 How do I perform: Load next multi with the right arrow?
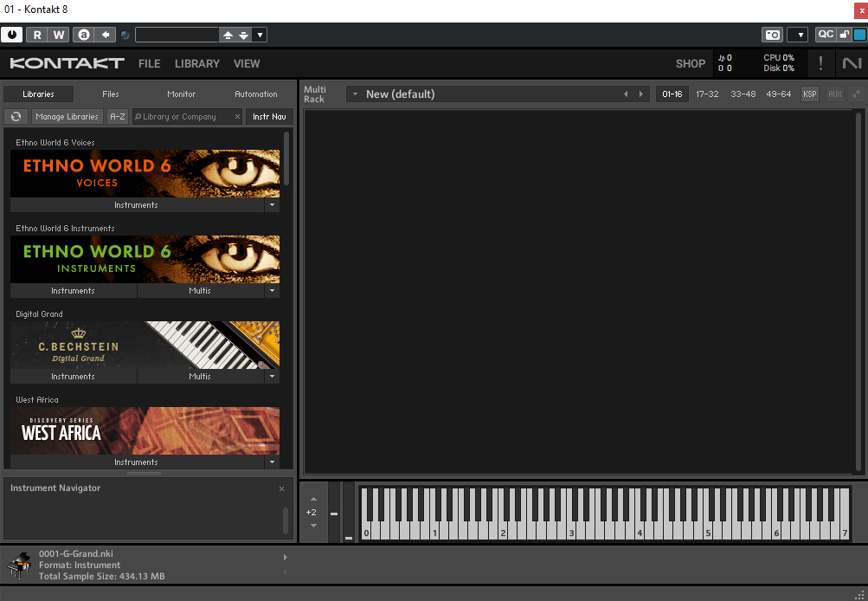(641, 94)
